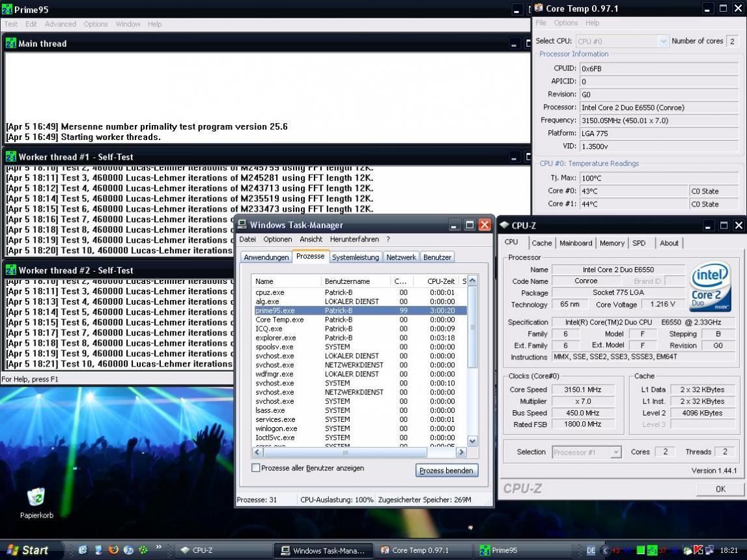Image resolution: width=747 pixels, height=560 pixels.
Task: Open Core Temp File menu
Action: pos(541,23)
